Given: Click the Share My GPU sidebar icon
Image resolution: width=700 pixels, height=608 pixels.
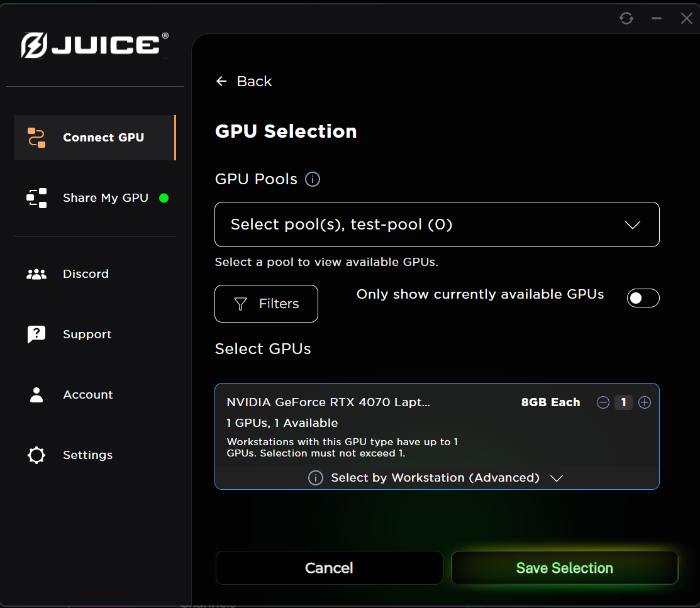Looking at the screenshot, I should click(x=36, y=198).
